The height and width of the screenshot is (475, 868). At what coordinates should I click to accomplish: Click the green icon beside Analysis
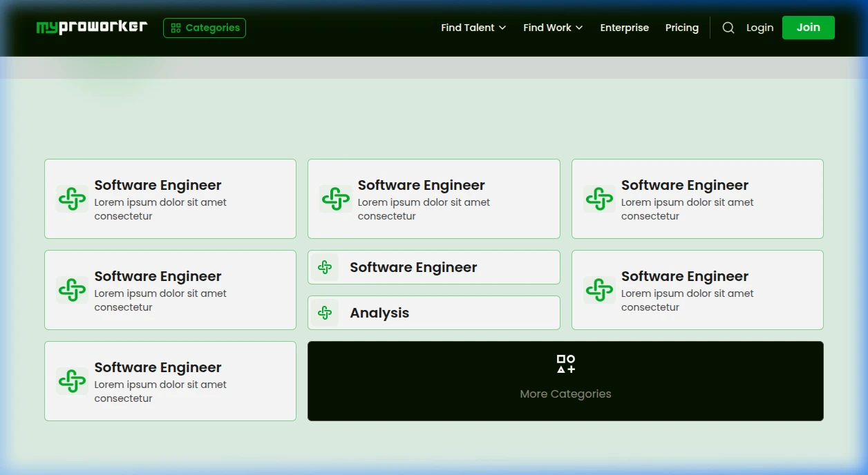(325, 313)
